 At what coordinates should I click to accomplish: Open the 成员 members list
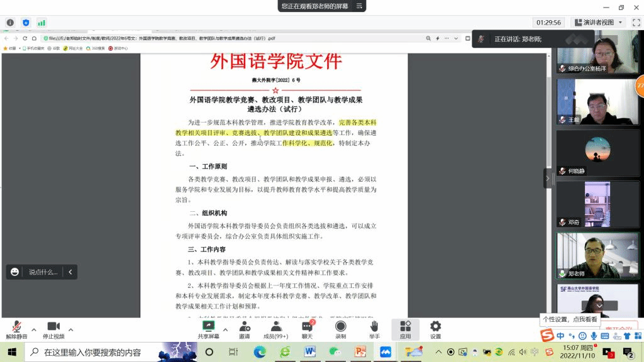pyautogui.click(x=275, y=326)
